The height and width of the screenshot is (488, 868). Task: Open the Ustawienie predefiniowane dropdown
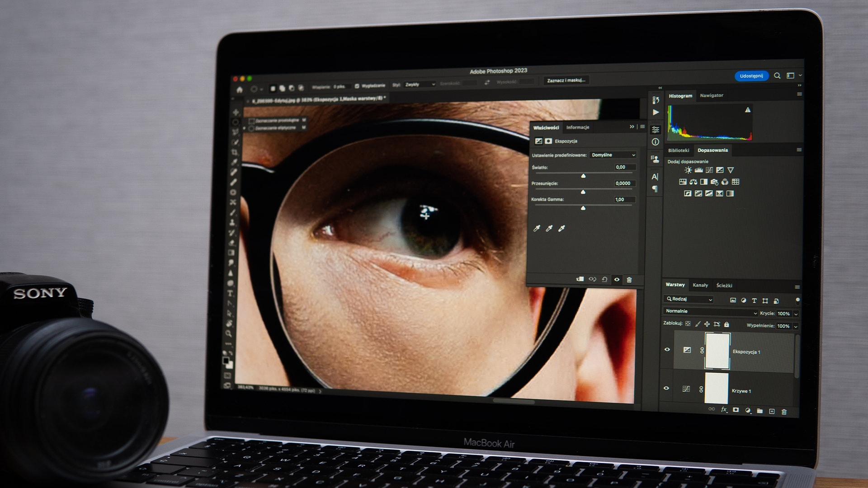point(613,155)
